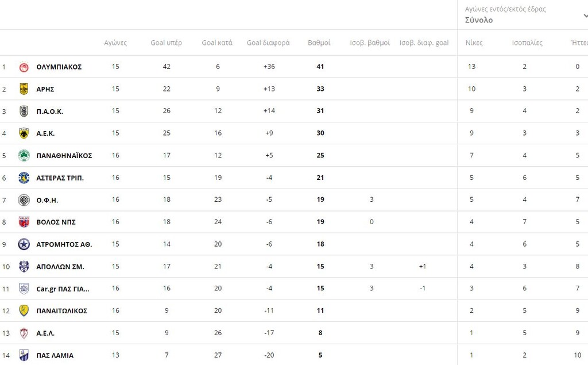Click the Panetolikos yellow crest
This screenshot has width=588, height=365.
point(24,311)
